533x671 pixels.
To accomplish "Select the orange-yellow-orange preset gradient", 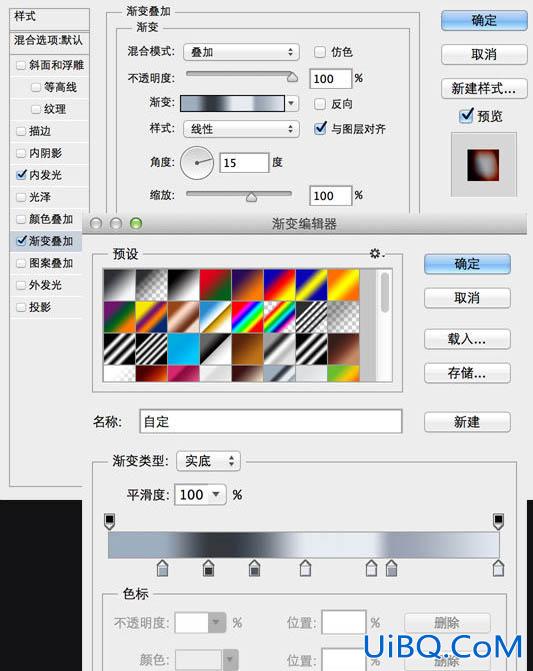I will coord(344,285).
